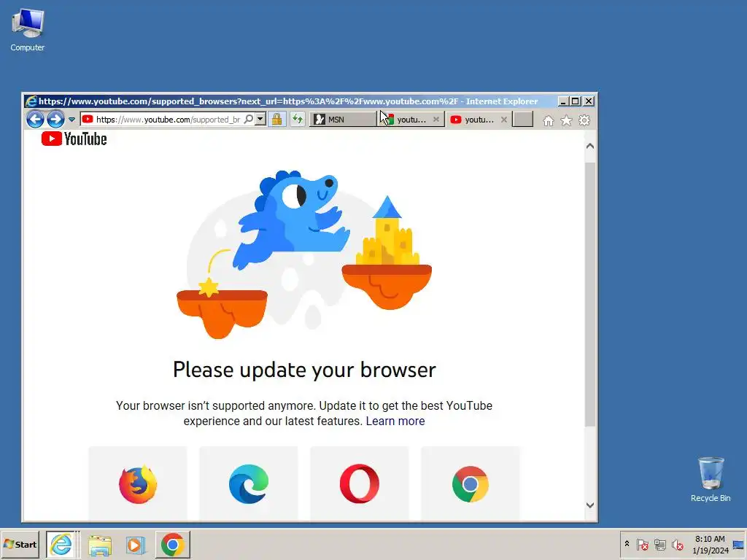Refresh the page with green arrows icon
The width and height of the screenshot is (747, 560).
(298, 119)
